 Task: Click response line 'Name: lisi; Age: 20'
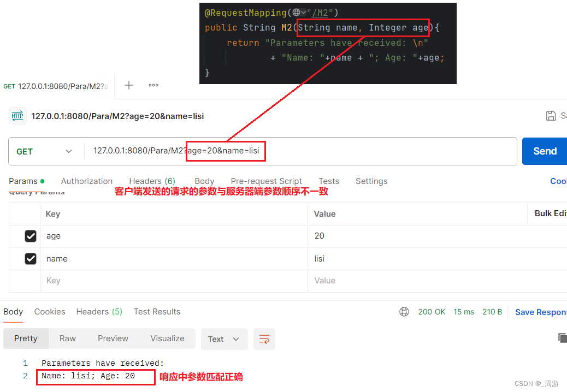coord(88,376)
